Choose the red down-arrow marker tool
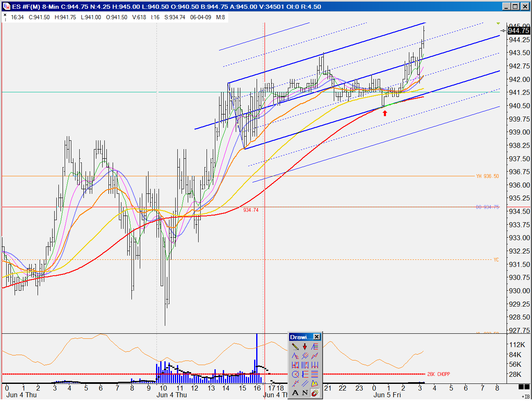The width and height of the screenshot is (532, 401). pyautogui.click(x=305, y=347)
